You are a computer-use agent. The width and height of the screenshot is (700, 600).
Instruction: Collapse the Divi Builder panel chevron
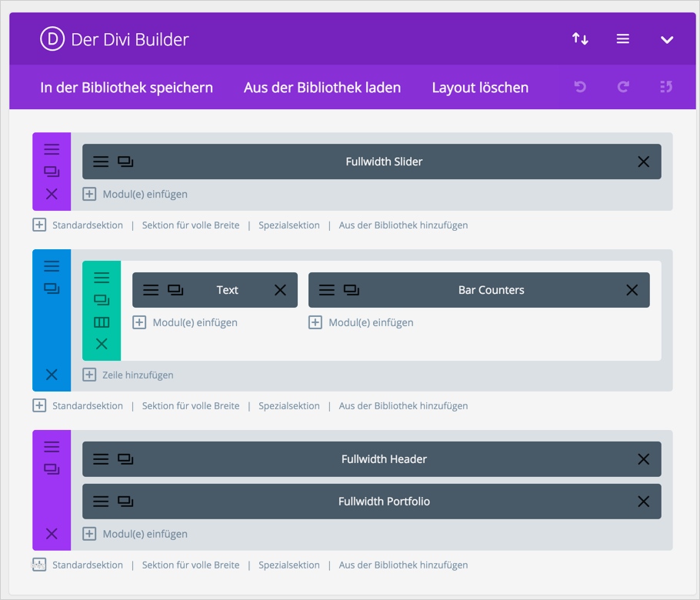[666, 40]
